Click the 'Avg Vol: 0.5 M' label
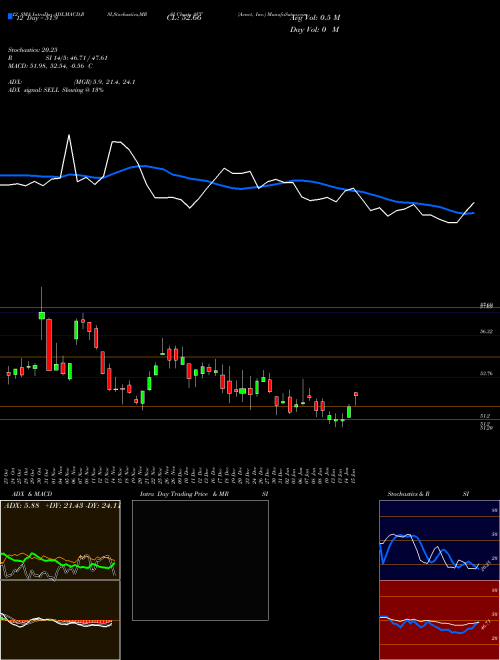The image size is (500, 660). pyautogui.click(x=315, y=18)
